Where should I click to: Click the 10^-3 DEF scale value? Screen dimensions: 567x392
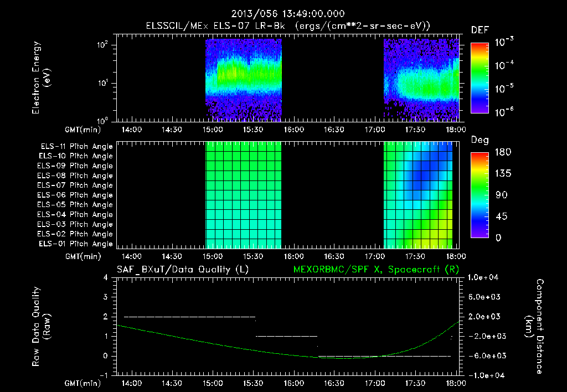[x=504, y=42]
